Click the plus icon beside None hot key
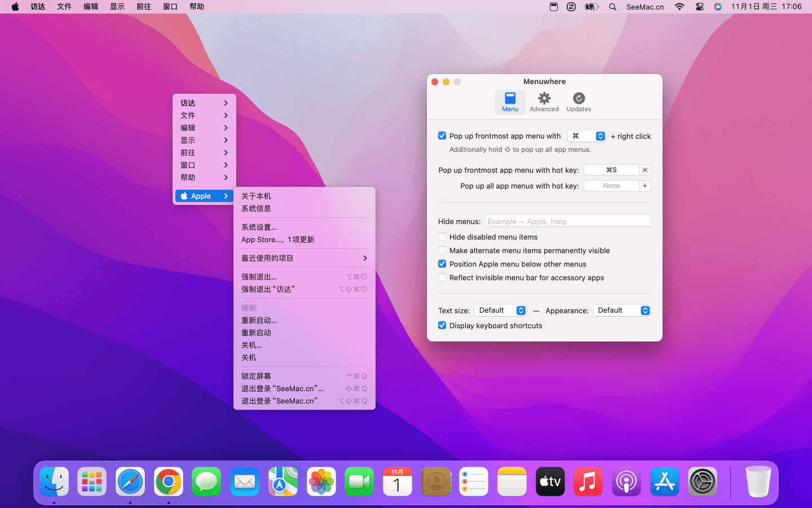 tap(645, 186)
